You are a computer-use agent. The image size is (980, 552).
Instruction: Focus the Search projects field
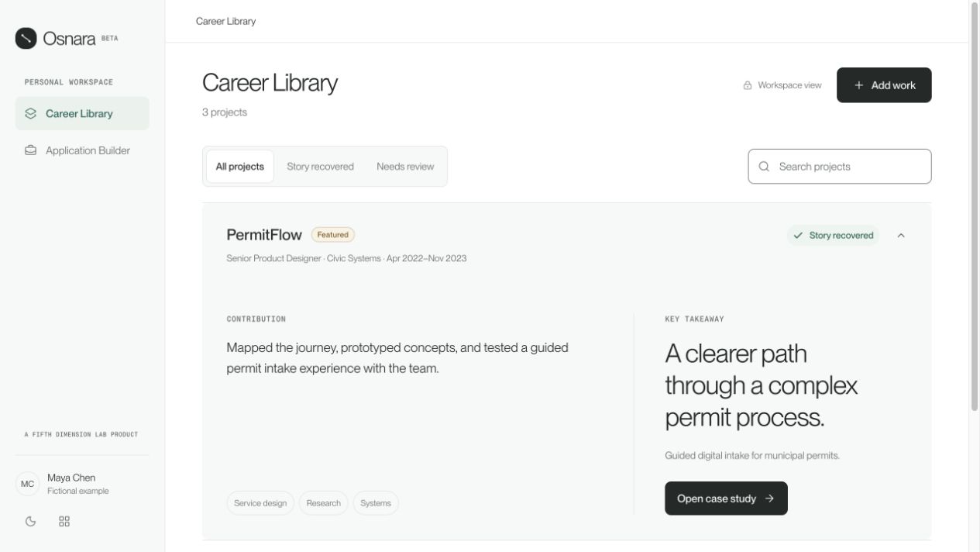[840, 167]
